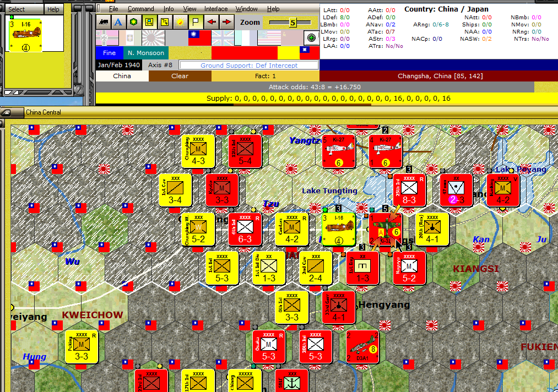Viewport: 558px width, 392px height.
Task: Click the Attack odds 43:8 bar
Action: point(315,87)
